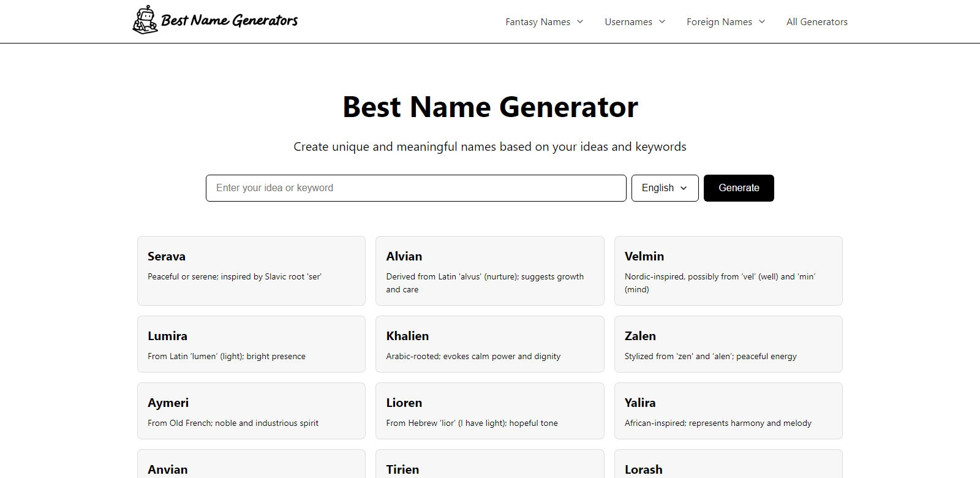Pick the Aymeri name card
Screen dimensions: 980x478
(251, 411)
